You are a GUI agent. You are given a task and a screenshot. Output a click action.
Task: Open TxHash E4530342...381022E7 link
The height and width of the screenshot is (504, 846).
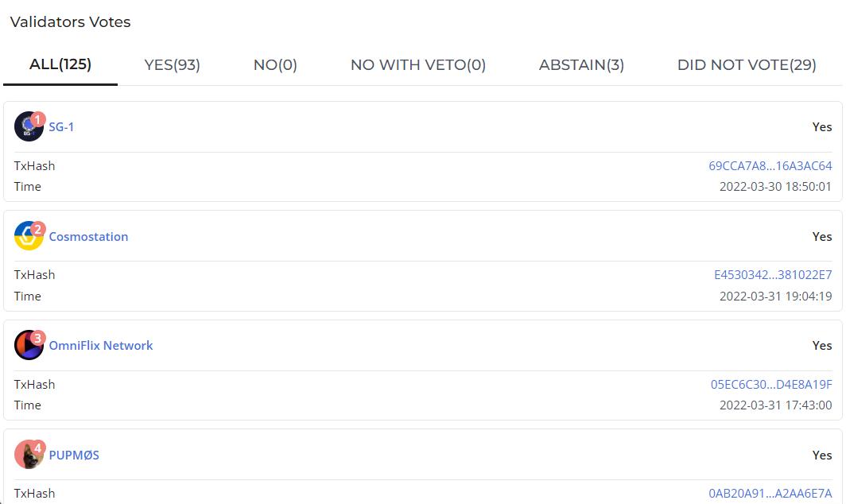point(773,275)
